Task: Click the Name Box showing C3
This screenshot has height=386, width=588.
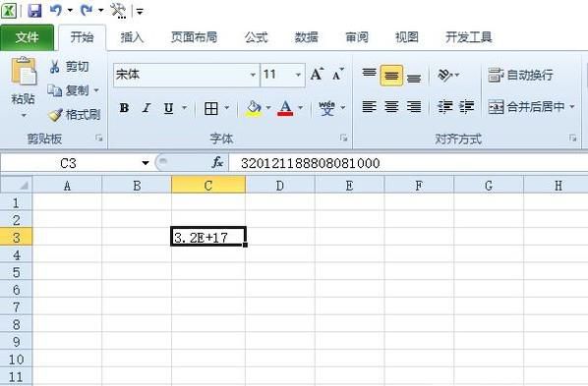Action: click(x=69, y=163)
